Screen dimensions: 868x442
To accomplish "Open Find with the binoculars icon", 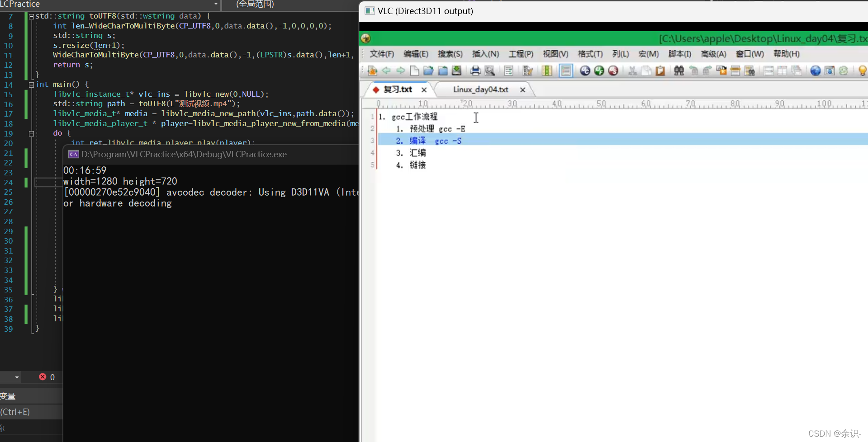I will [679, 71].
